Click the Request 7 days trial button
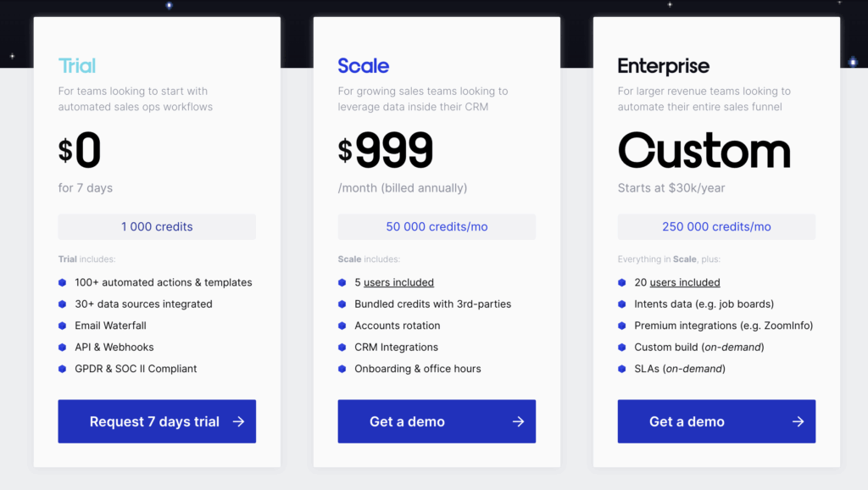Viewport: 868px width, 490px height. (x=157, y=421)
